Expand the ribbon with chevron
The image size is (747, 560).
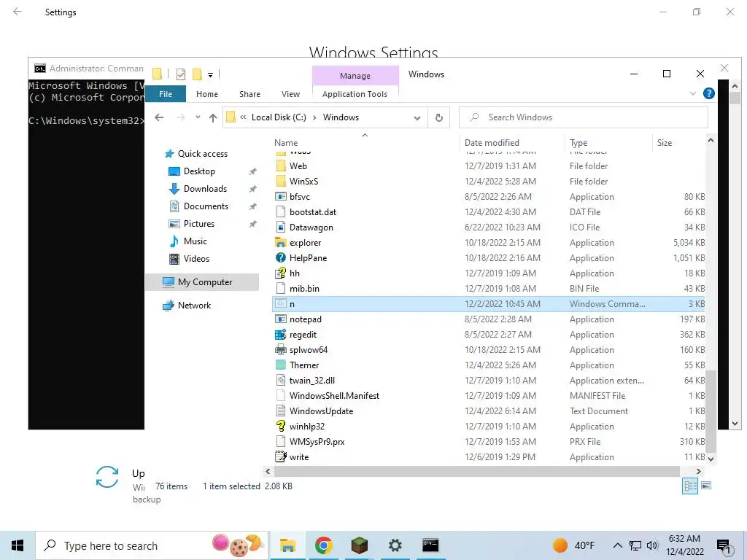693,94
